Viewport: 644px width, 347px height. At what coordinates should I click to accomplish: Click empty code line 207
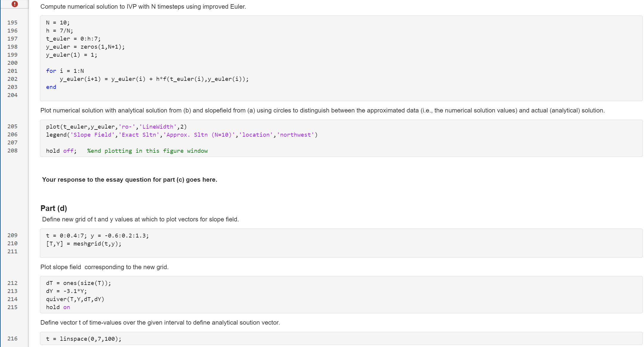tap(341, 143)
